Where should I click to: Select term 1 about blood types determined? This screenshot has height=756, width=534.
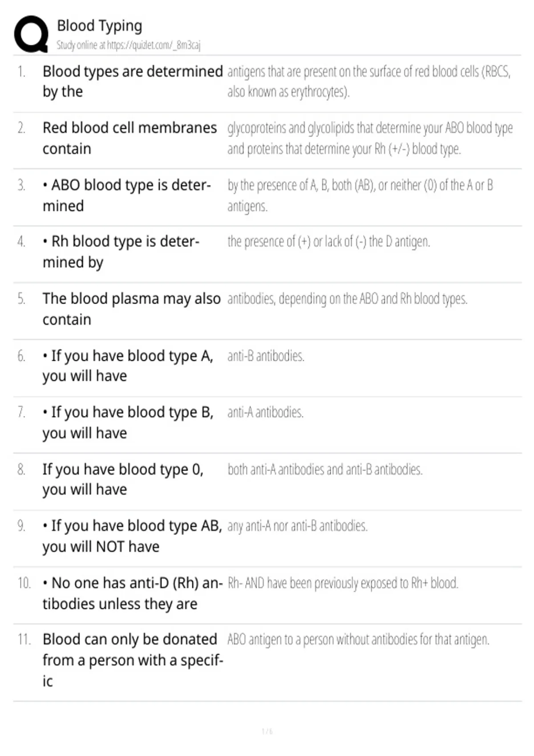(133, 81)
